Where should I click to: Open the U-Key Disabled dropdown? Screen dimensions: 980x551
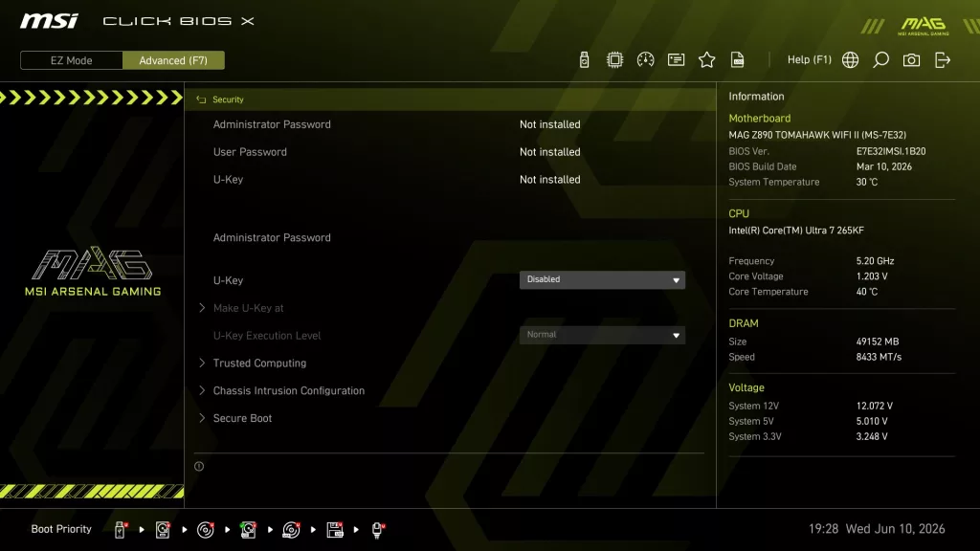[602, 280]
